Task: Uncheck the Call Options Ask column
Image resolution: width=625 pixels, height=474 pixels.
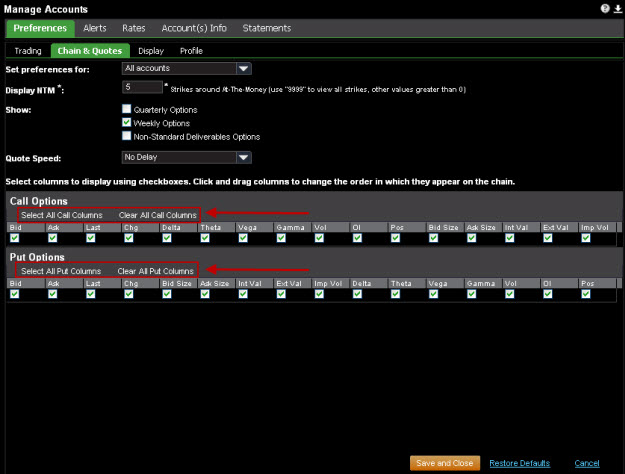Action: [53, 238]
